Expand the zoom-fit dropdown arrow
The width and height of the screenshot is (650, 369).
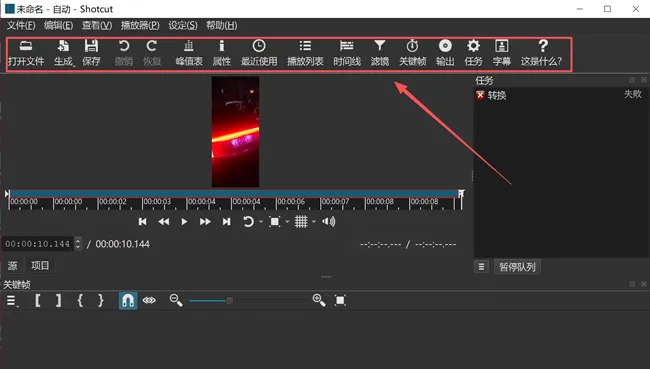click(x=287, y=222)
